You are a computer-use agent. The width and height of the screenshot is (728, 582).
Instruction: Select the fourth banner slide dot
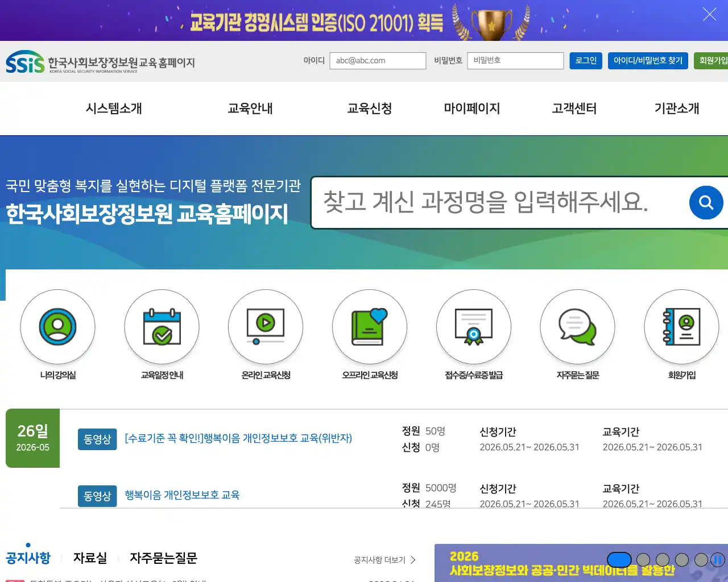pos(682,560)
